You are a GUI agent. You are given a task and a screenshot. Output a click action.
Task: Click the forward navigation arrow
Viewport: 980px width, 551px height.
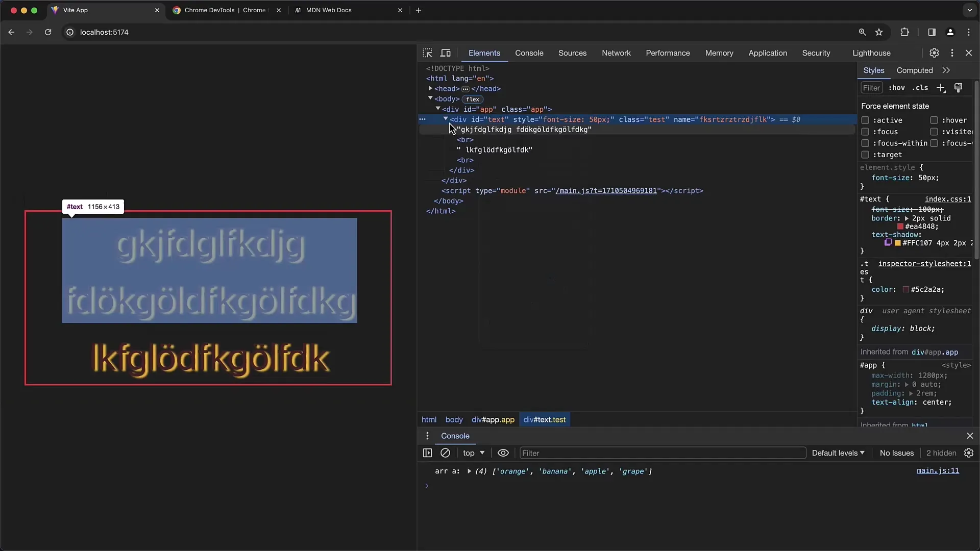click(x=30, y=32)
